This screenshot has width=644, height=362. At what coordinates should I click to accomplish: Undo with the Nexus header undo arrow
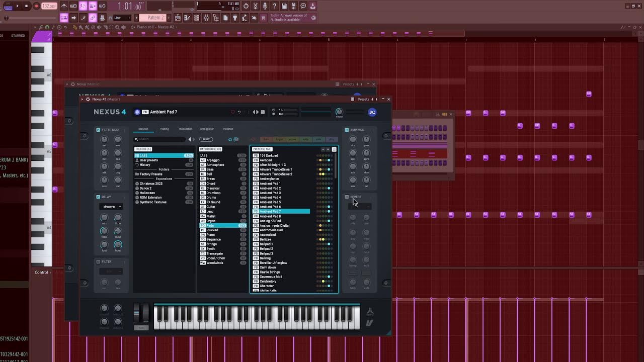click(x=239, y=112)
